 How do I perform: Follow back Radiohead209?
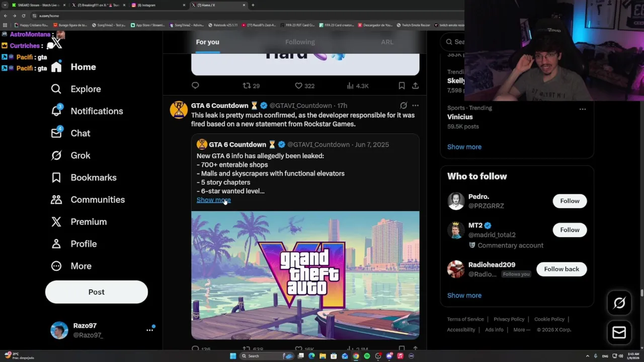(x=561, y=269)
